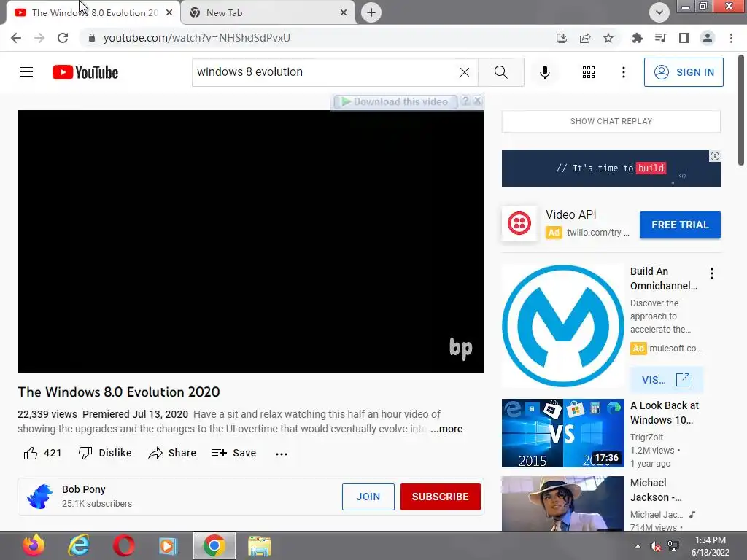The height and width of the screenshot is (560, 747).
Task: Open a new browser tab
Action: click(371, 12)
